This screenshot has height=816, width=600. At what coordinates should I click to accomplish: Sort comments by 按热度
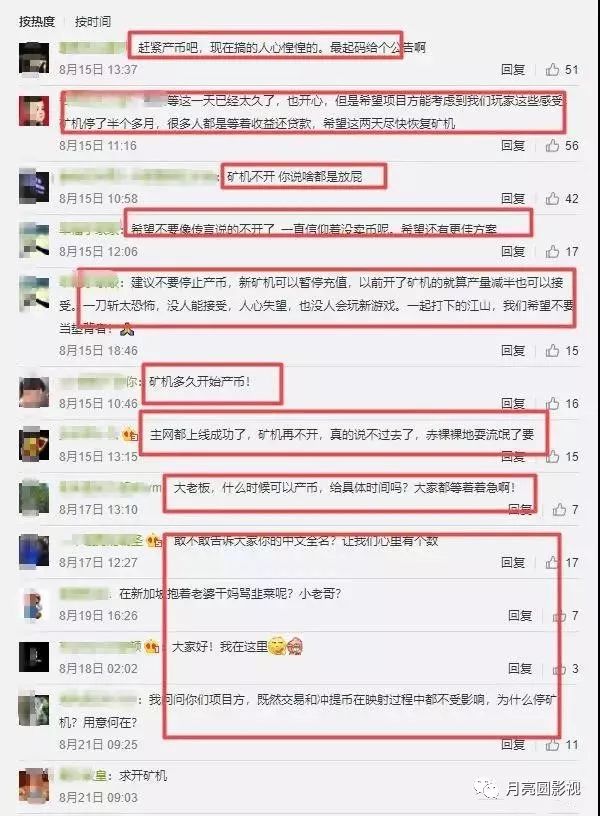(x=36, y=21)
